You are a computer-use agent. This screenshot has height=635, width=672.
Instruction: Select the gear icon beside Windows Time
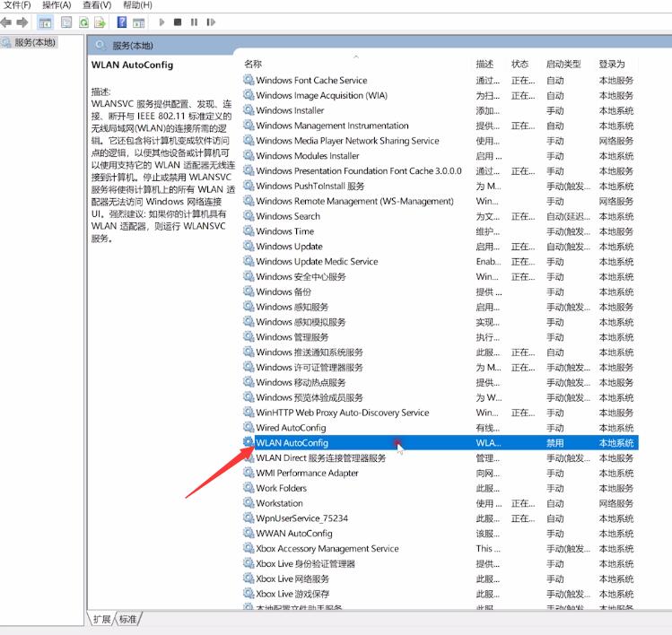(x=249, y=231)
